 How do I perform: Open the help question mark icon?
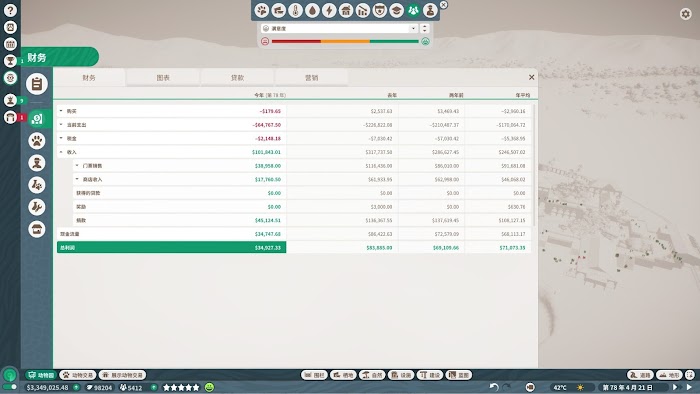point(10,10)
